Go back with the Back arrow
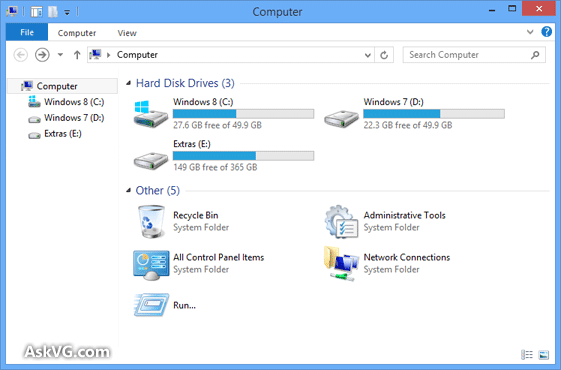 pos(20,55)
